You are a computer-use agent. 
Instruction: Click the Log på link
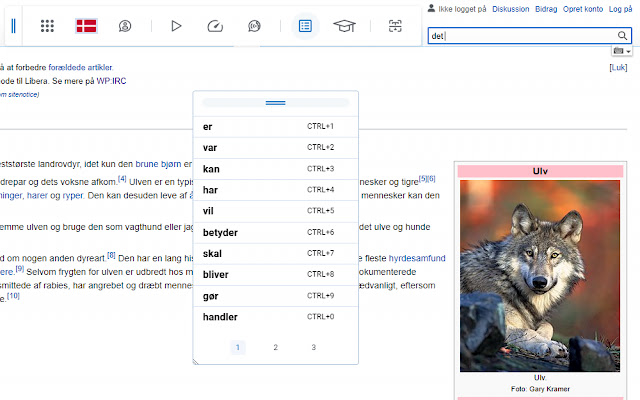pyautogui.click(x=620, y=9)
